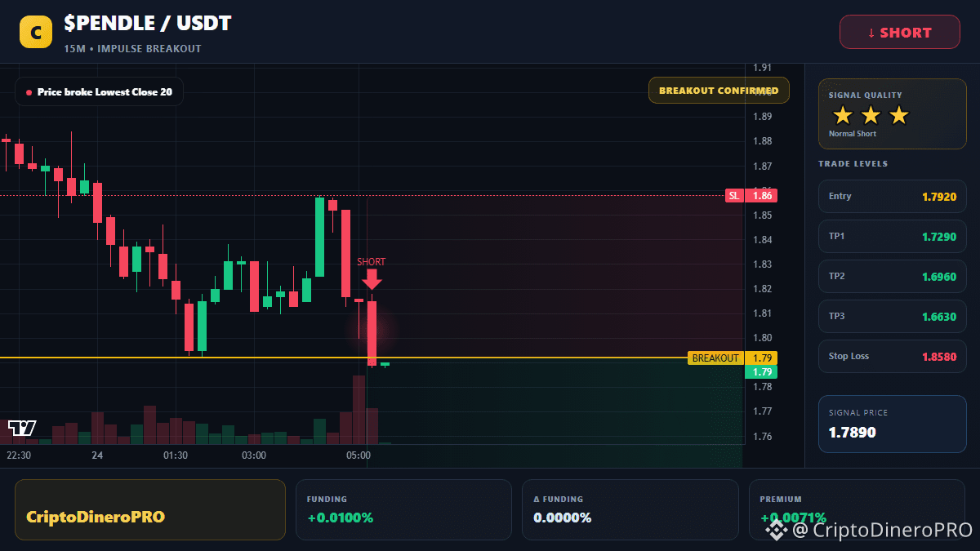
Task: Click the red SHORT button
Action: 900,33
